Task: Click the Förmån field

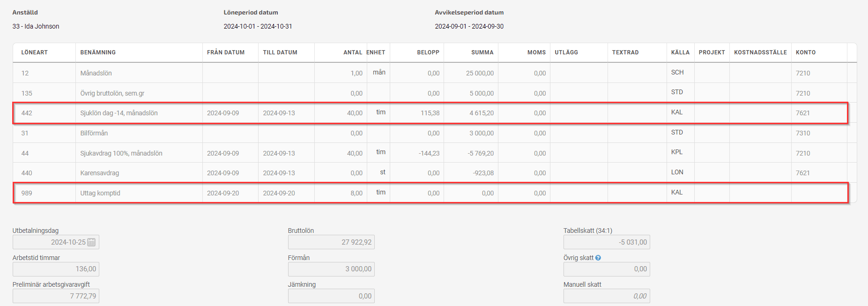Action: (331, 269)
